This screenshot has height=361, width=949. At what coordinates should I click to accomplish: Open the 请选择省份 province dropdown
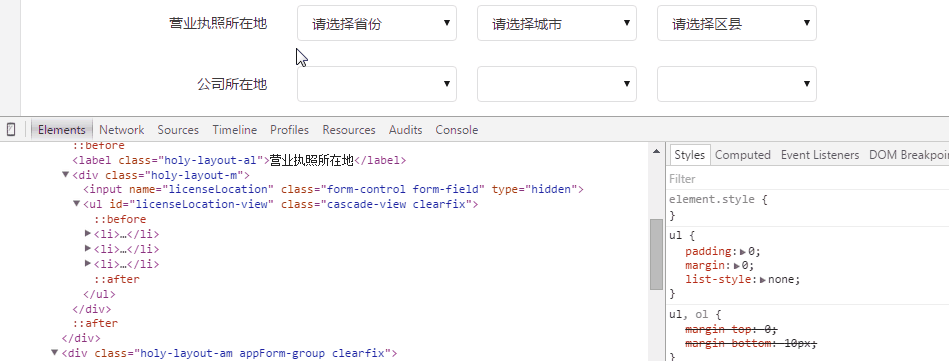377,24
